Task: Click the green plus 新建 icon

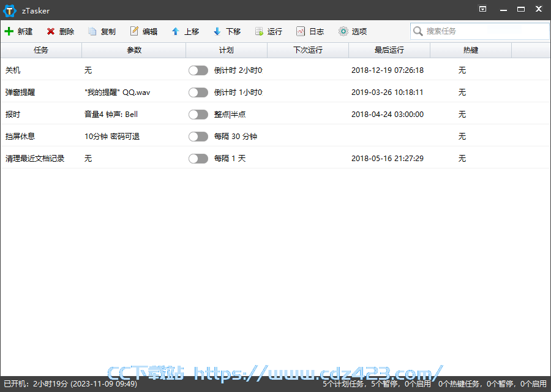Action: click(x=9, y=31)
